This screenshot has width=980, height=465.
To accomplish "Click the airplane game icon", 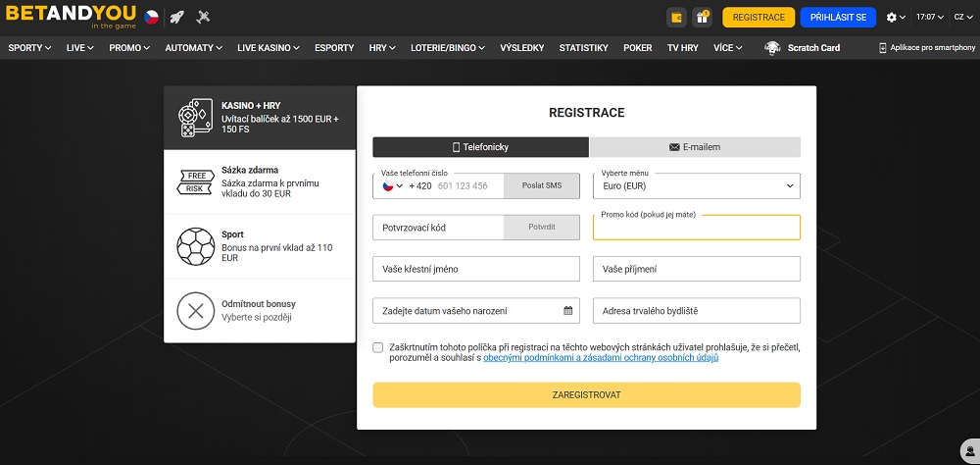I will point(203,17).
